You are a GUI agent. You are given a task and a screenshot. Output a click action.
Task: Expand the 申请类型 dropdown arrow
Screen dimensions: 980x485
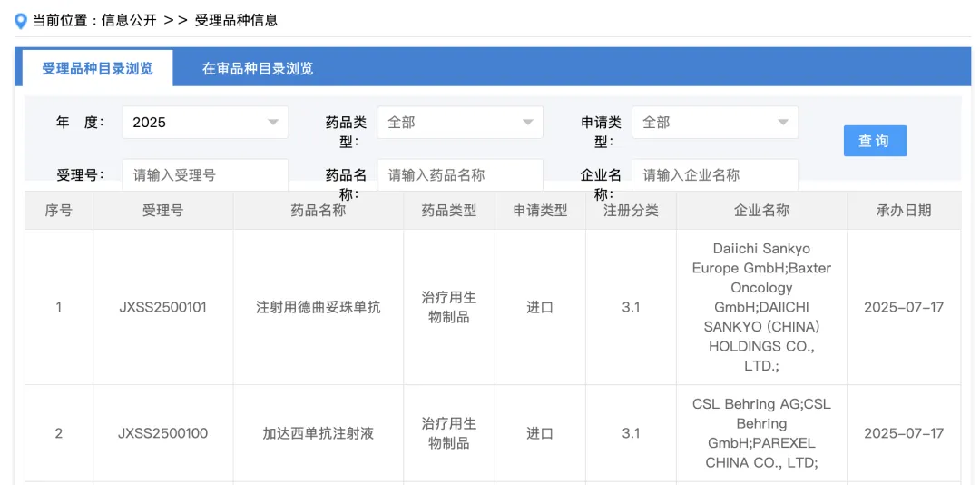click(x=782, y=123)
